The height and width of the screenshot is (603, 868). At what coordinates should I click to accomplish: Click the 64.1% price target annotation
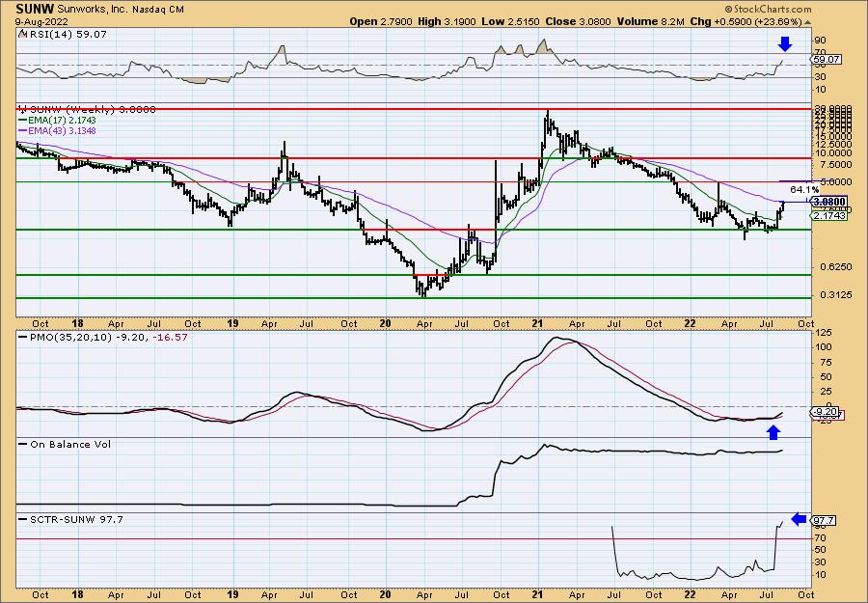(x=804, y=190)
